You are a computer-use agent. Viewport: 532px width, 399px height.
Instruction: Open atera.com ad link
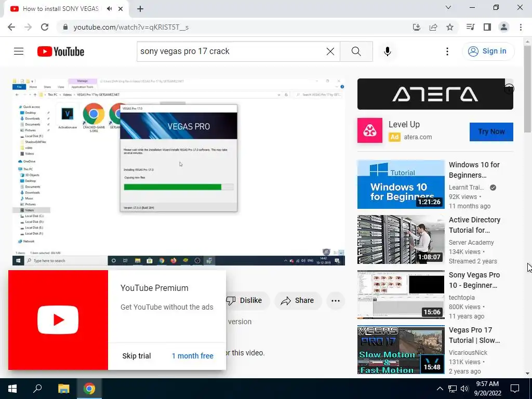pos(418,137)
